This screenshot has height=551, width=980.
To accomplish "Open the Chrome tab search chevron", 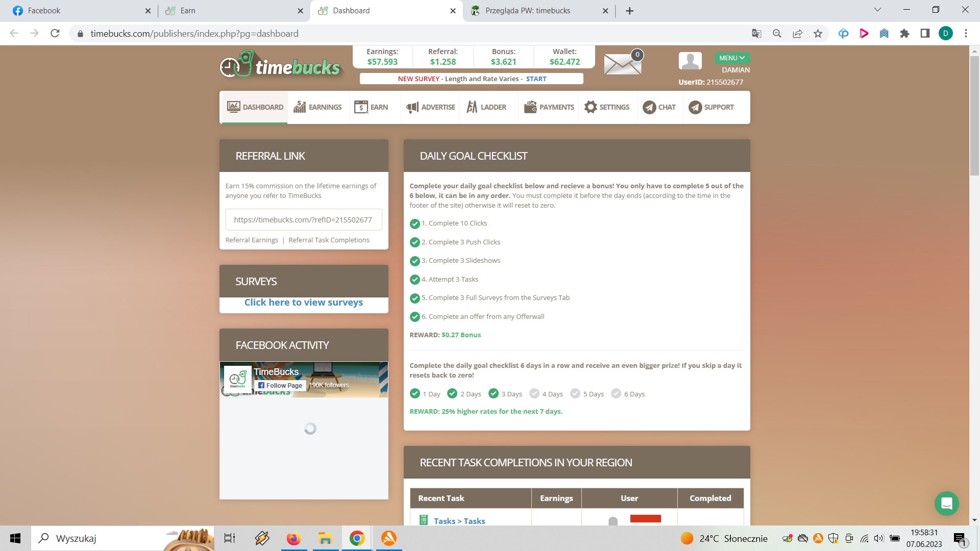I will [877, 10].
